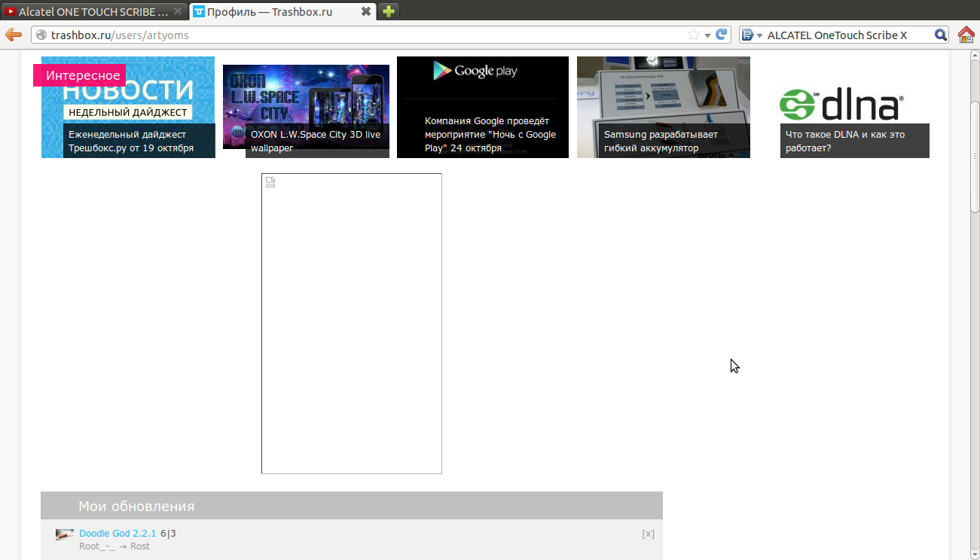980x560 pixels.
Task: Open a new tab with the plus button
Action: pos(388,11)
